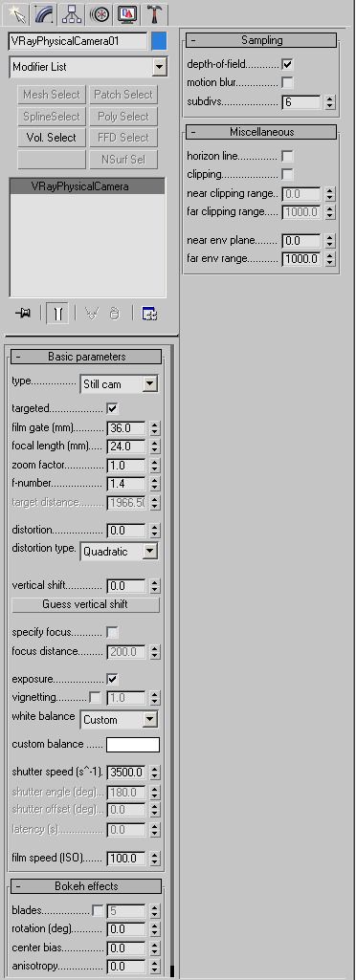Click the focal length spinner arrows
Screen dimensions: 356x980
(x=154, y=446)
